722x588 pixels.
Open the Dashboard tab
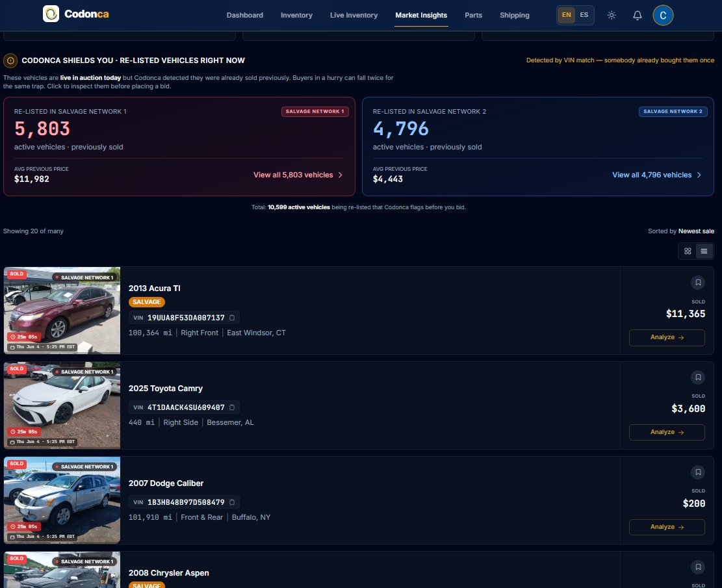(x=245, y=15)
